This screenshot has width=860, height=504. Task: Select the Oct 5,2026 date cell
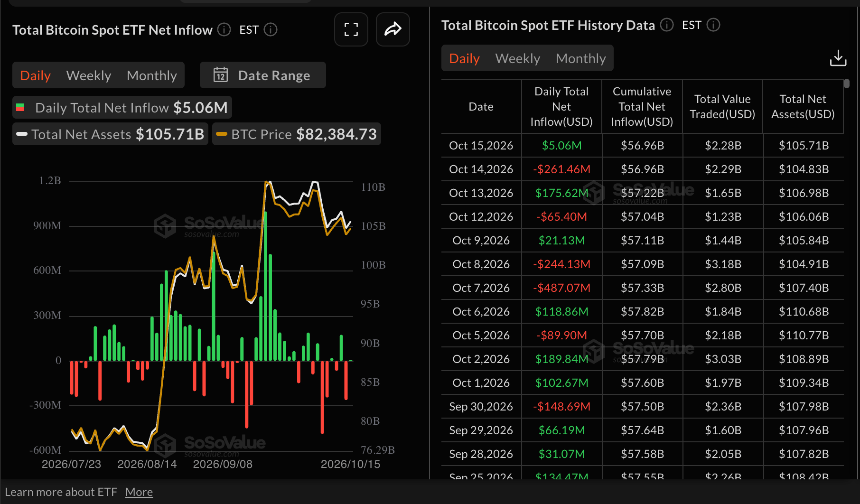coord(481,335)
